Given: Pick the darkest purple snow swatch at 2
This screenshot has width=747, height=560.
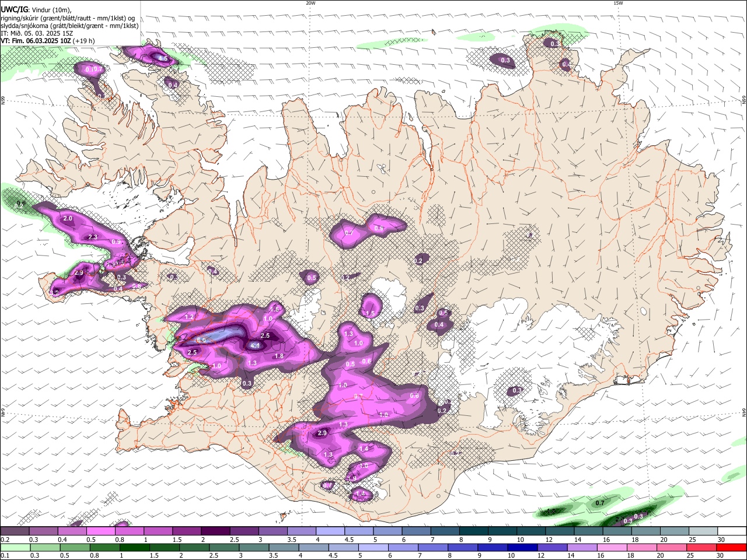Looking at the screenshot, I should coord(215,531).
